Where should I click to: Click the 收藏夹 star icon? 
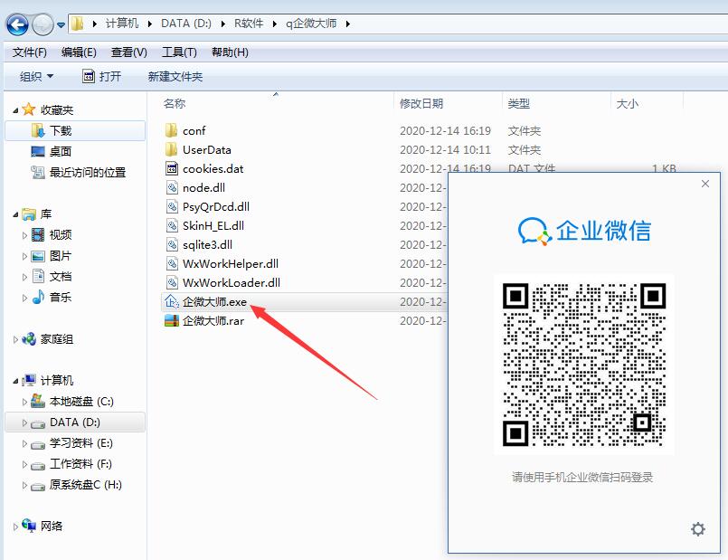click(29, 109)
